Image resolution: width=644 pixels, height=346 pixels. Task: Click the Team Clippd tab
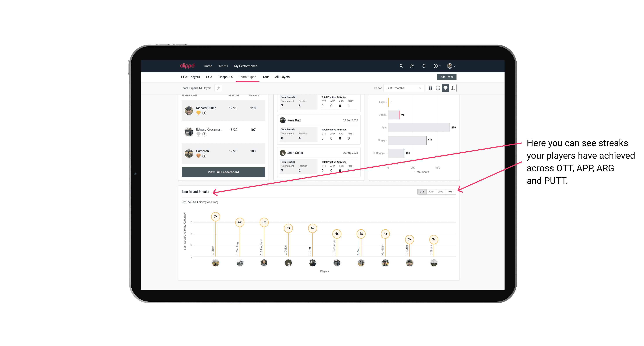247,77
